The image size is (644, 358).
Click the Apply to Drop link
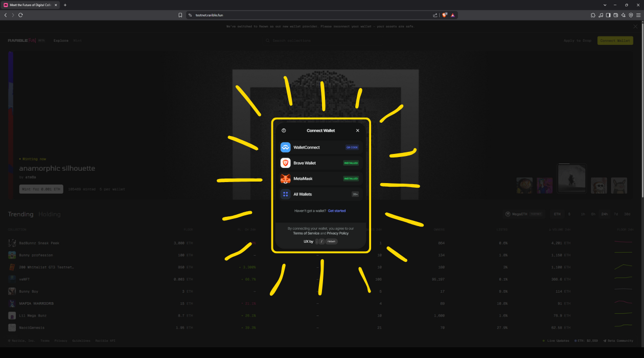[x=578, y=40]
